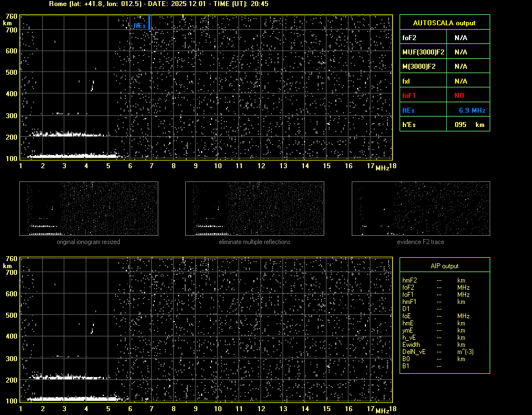532x415 pixels.
Task: Select the 'original ionogram resized' thumbnail
Action: point(88,209)
